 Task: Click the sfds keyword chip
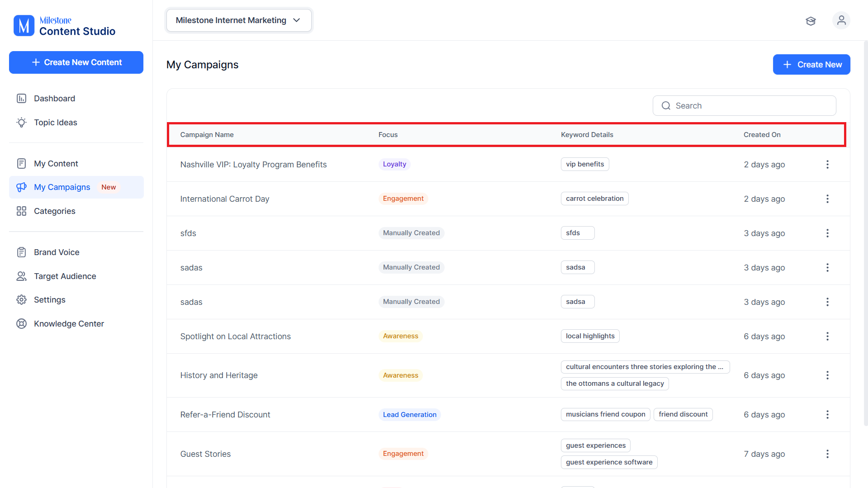pyautogui.click(x=578, y=233)
